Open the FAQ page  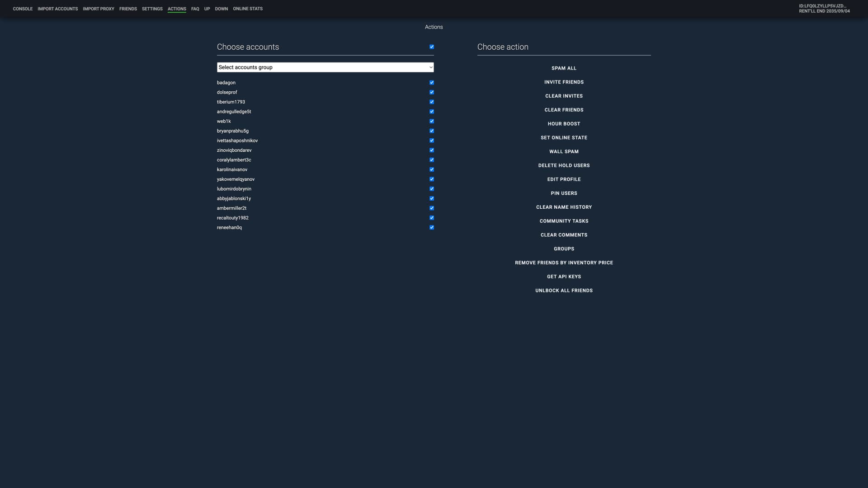pyautogui.click(x=195, y=9)
